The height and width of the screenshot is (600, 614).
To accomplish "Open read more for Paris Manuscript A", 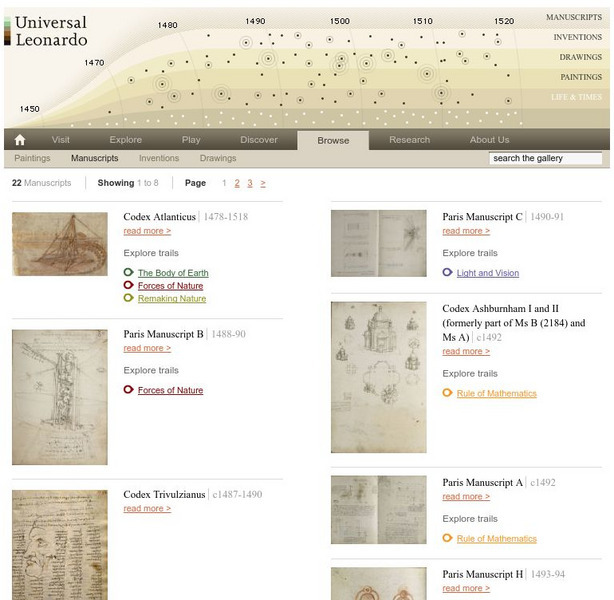I will coord(466,497).
